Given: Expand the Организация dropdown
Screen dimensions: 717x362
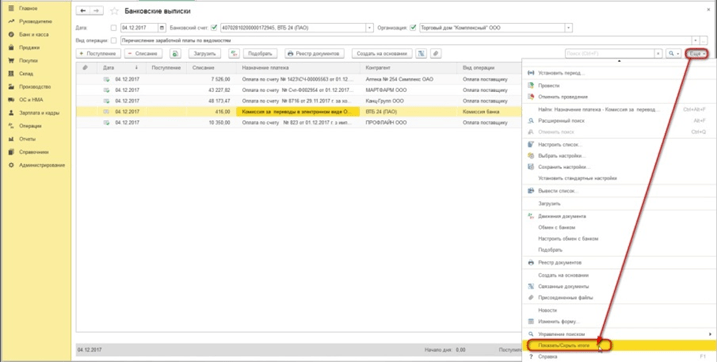Looking at the screenshot, I should click(x=568, y=28).
